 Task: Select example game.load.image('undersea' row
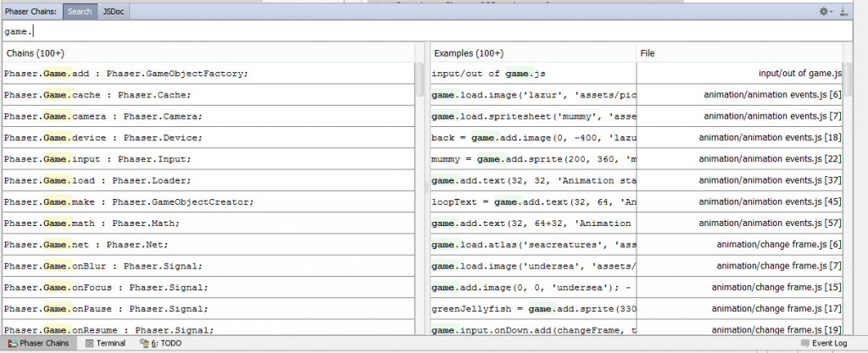coord(533,267)
